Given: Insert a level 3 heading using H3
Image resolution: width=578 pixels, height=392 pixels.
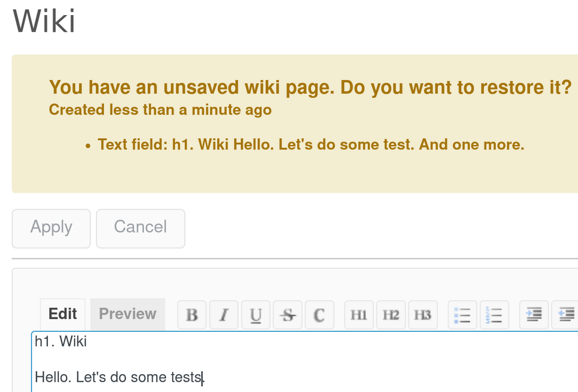Looking at the screenshot, I should 423,314.
